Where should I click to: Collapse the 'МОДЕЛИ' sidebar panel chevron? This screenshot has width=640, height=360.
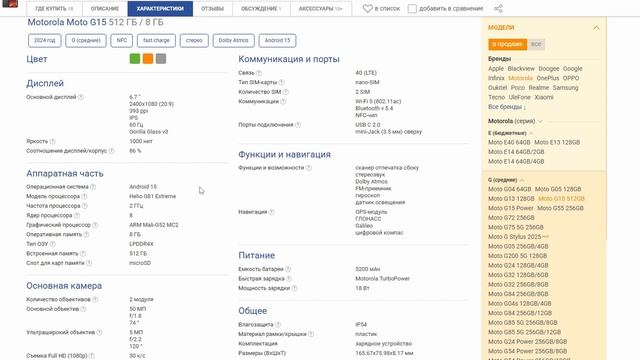coord(596,28)
